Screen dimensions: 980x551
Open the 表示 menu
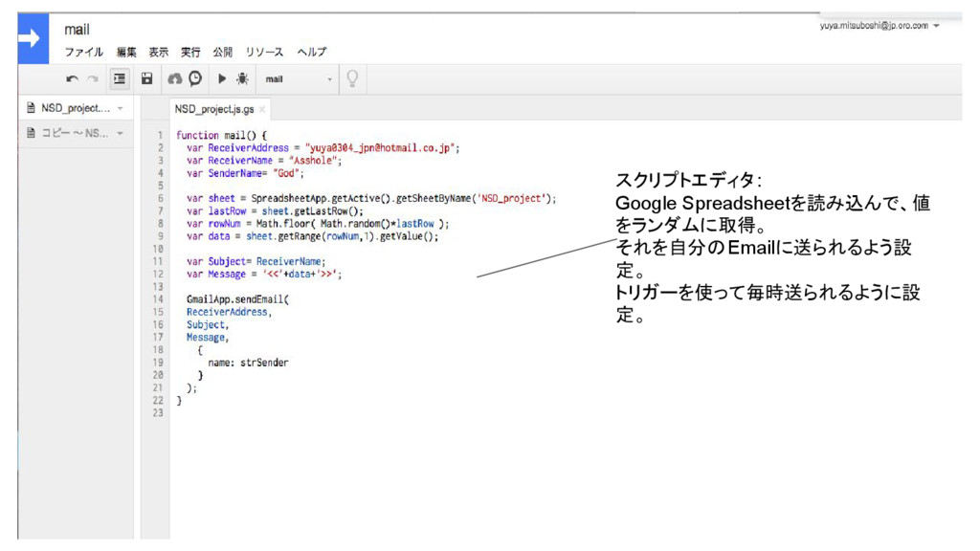click(158, 52)
